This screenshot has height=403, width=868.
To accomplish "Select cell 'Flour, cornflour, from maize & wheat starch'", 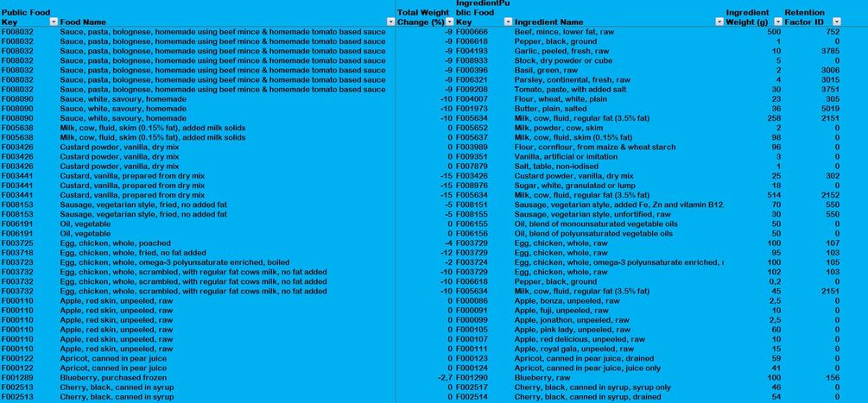I will click(x=595, y=147).
